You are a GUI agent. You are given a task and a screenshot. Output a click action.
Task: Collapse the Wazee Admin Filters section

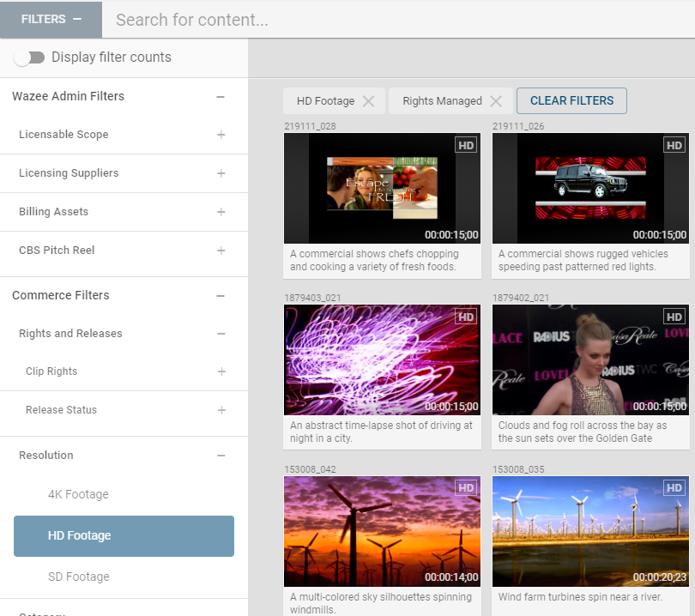[x=221, y=97]
